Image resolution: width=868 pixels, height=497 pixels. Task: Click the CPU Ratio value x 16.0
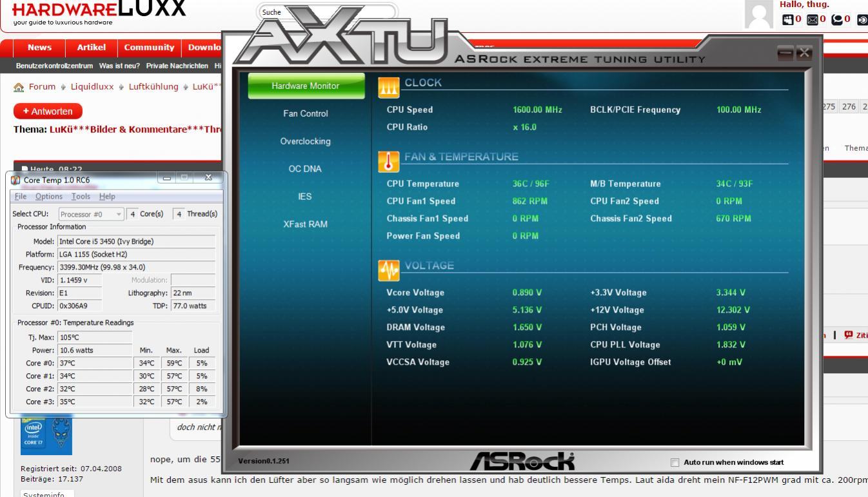coord(524,127)
